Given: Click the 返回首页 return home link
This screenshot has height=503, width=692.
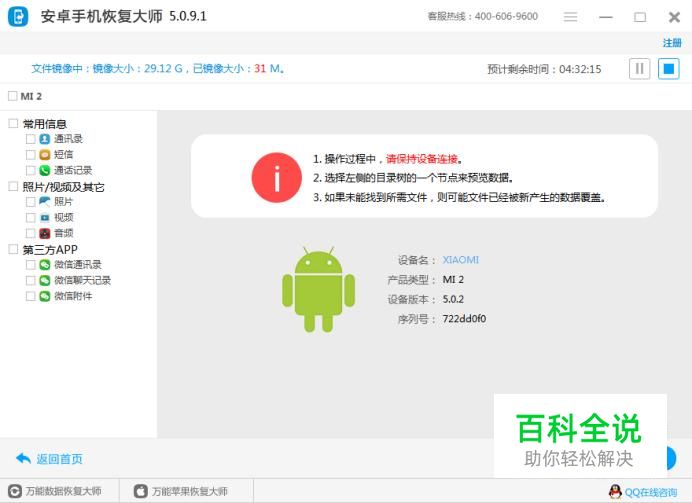Looking at the screenshot, I should tap(60, 459).
